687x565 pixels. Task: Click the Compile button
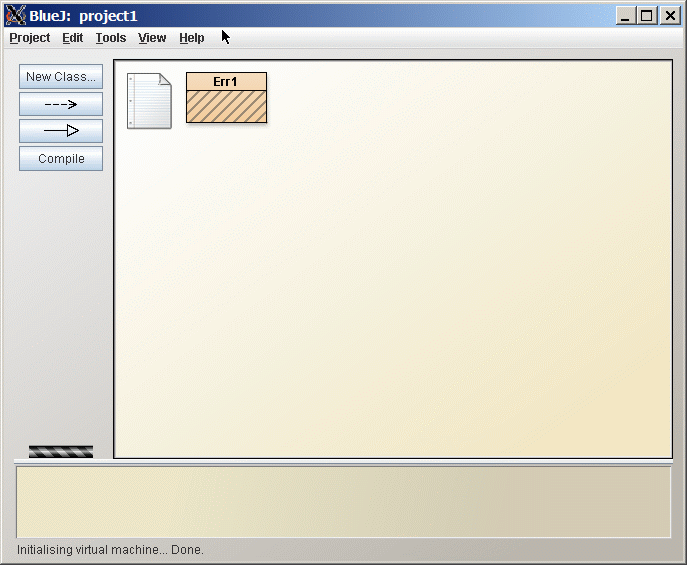point(61,159)
